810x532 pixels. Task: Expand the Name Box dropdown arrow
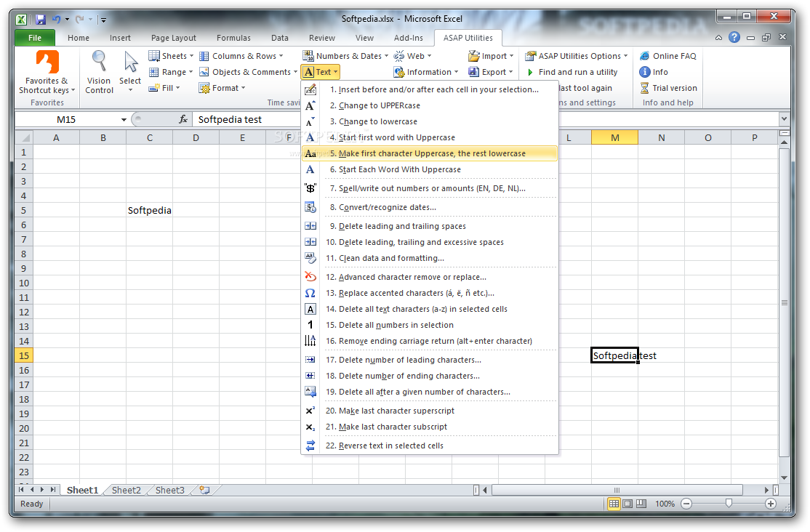(124, 120)
